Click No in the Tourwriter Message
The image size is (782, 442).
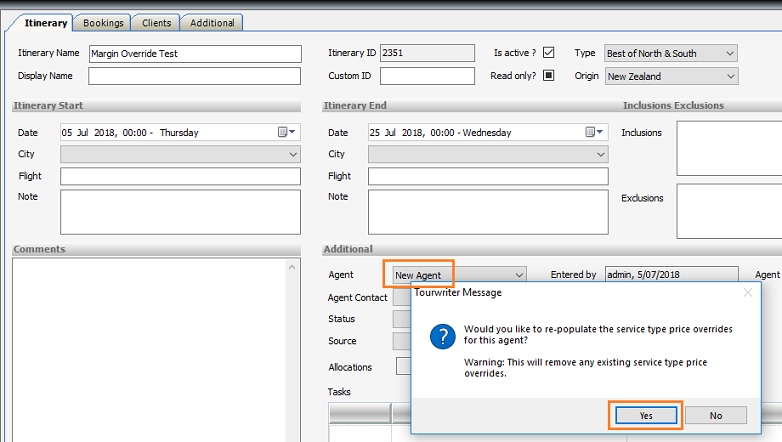(715, 415)
